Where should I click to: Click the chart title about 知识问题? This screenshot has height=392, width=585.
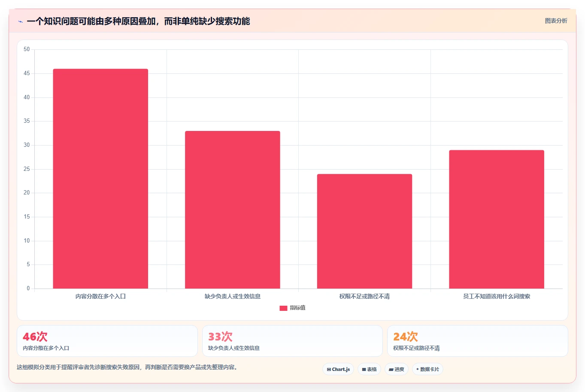138,21
